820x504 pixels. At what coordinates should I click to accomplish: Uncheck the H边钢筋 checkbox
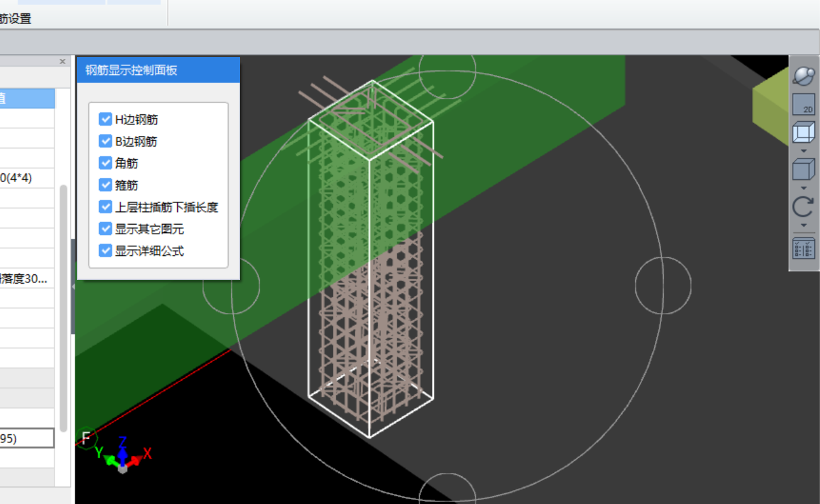[x=105, y=119]
